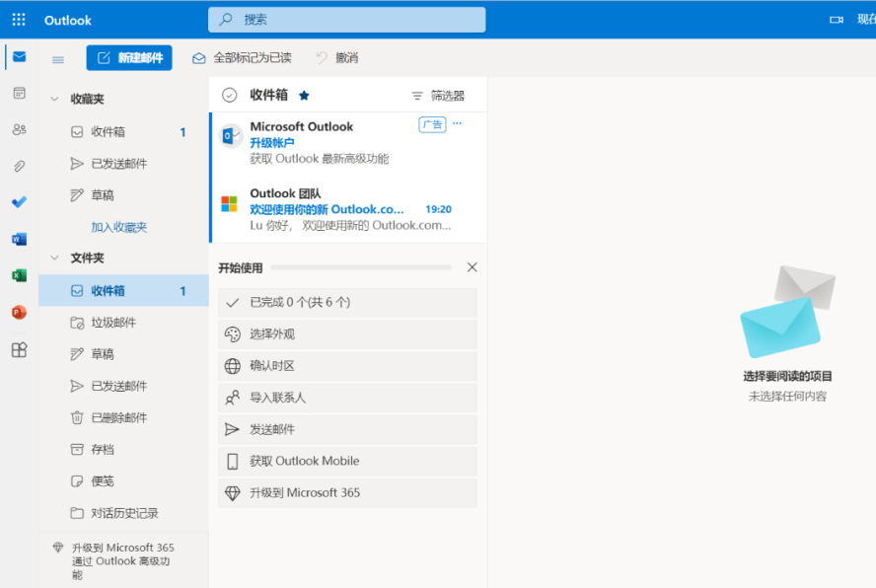Viewport: 876px width, 588px height.
Task: Click the select-all circle beside 收件箱 header
Action: (x=230, y=95)
